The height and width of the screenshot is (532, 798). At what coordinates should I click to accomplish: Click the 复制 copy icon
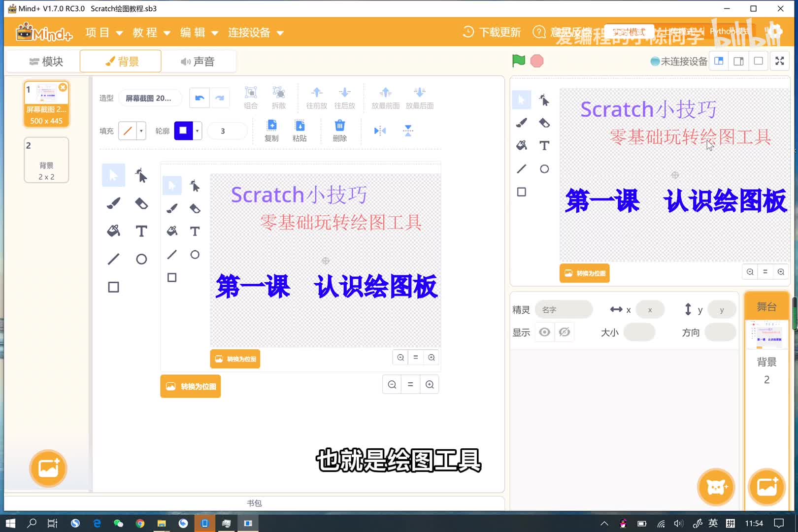tap(271, 131)
